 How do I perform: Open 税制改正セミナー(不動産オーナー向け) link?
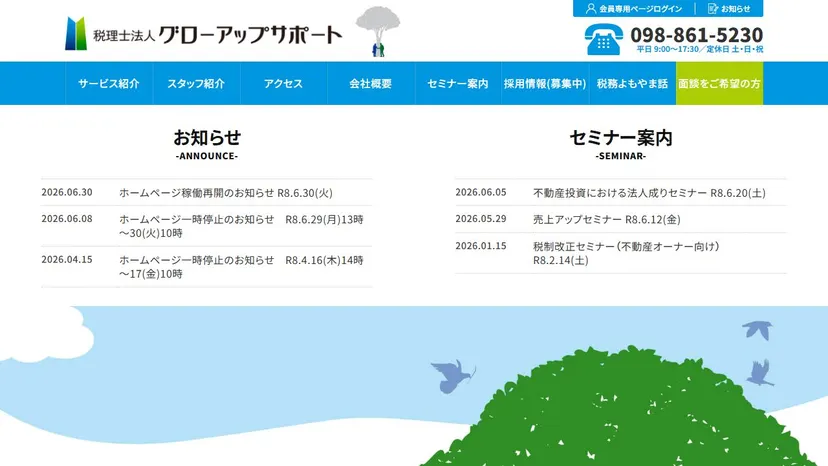pos(626,253)
